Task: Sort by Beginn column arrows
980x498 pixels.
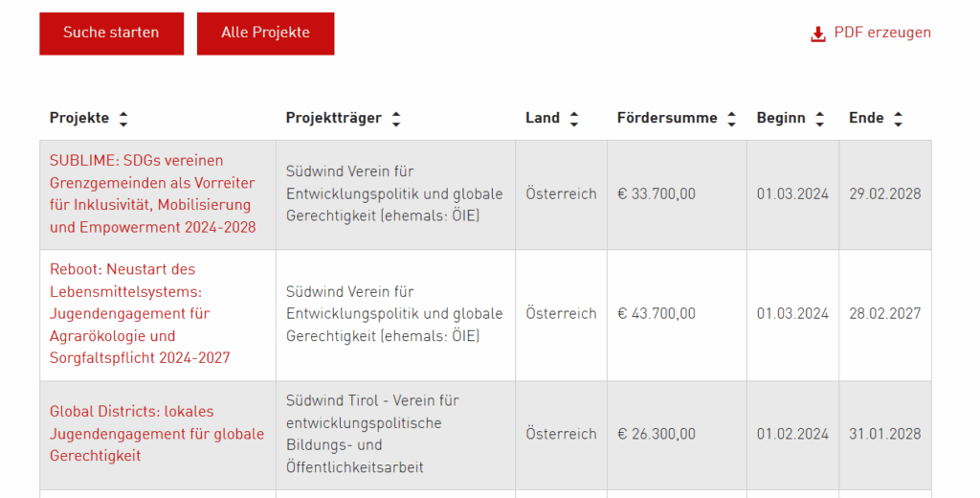Action: tap(819, 118)
